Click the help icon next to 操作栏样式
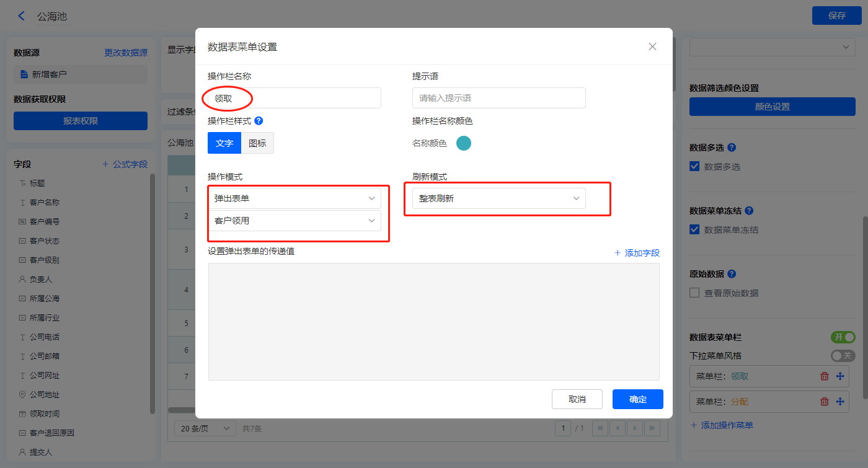This screenshot has height=468, width=868. pyautogui.click(x=259, y=121)
